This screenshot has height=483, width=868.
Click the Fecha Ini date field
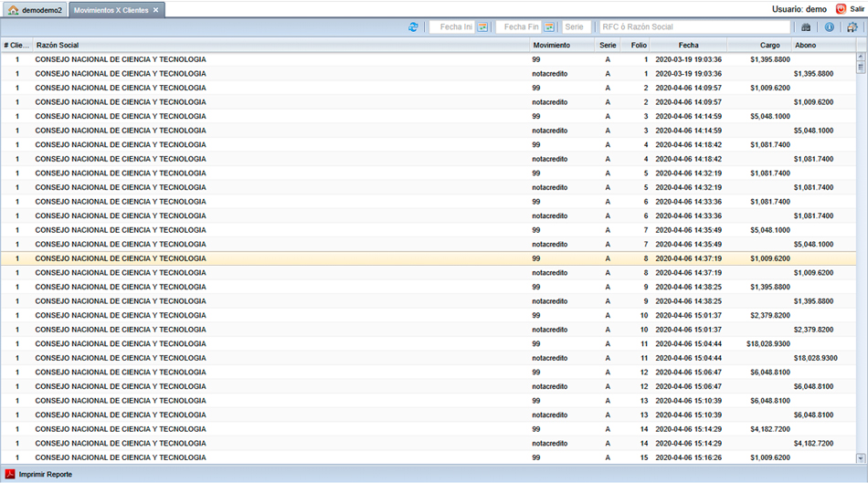pyautogui.click(x=454, y=27)
